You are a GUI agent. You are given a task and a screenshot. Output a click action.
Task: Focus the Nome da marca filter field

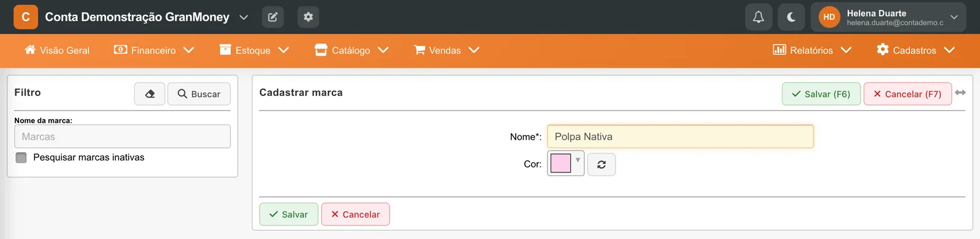pos(123,136)
